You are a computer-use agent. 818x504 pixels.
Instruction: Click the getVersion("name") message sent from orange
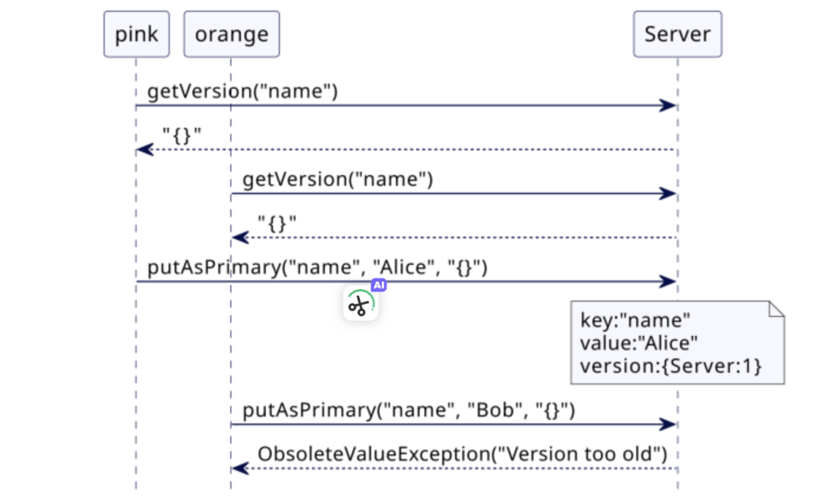coord(337,180)
